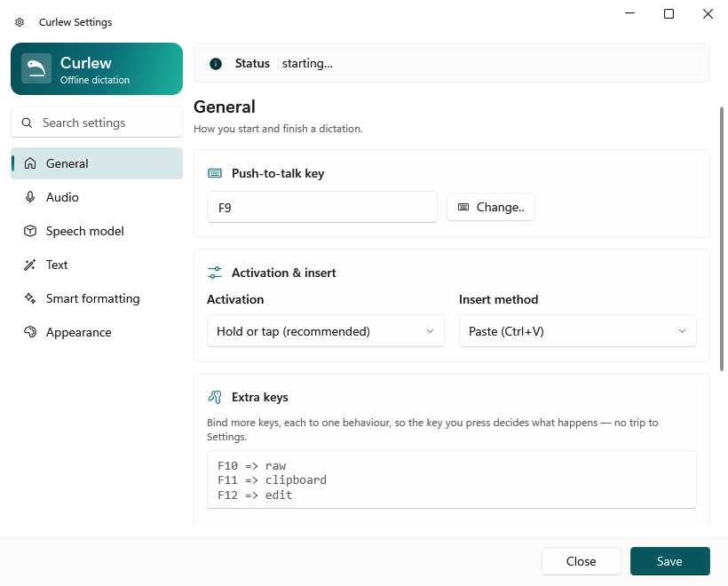The height and width of the screenshot is (586, 728).
Task: Select the Appearance section
Action: pyautogui.click(x=97, y=332)
